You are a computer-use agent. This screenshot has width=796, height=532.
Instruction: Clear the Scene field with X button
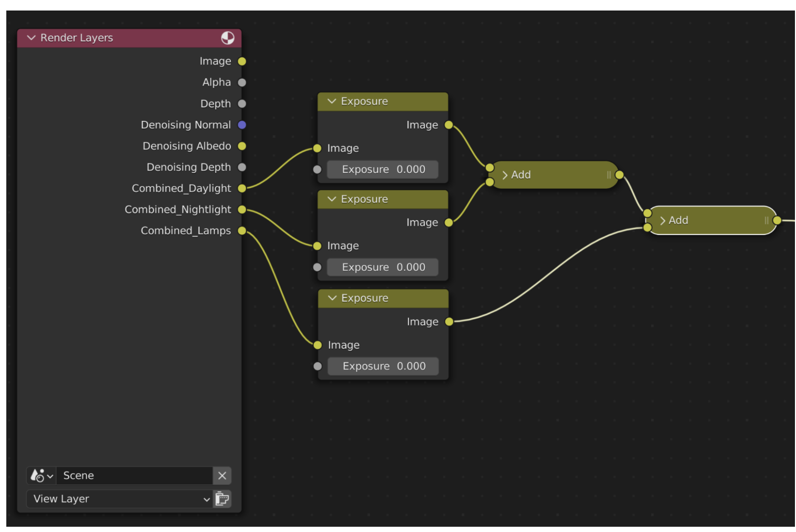(222, 476)
